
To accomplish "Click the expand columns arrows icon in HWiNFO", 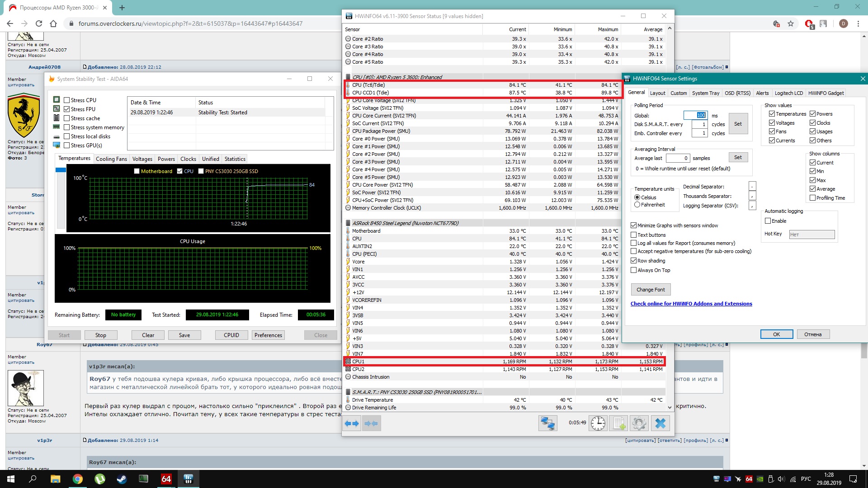I will pos(352,423).
